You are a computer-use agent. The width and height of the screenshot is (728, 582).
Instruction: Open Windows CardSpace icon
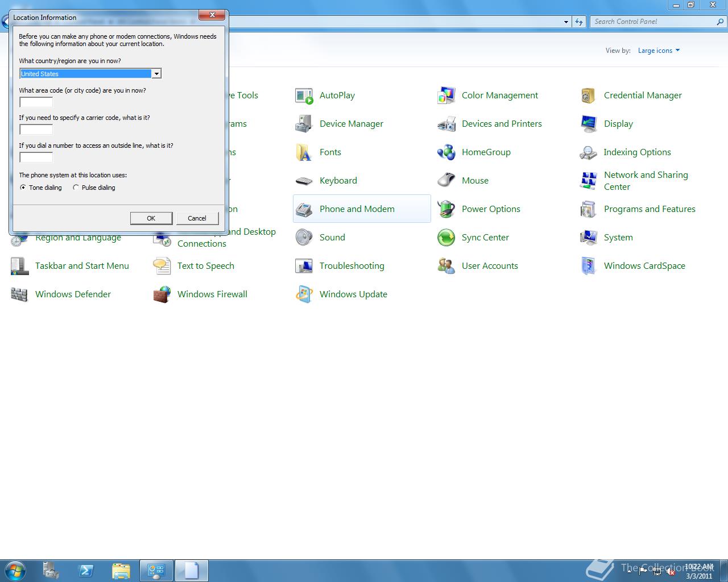click(589, 266)
